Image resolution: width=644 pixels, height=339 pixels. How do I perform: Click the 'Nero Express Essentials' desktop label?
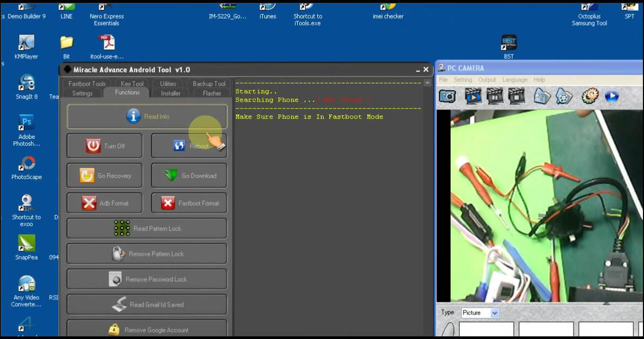106,20
